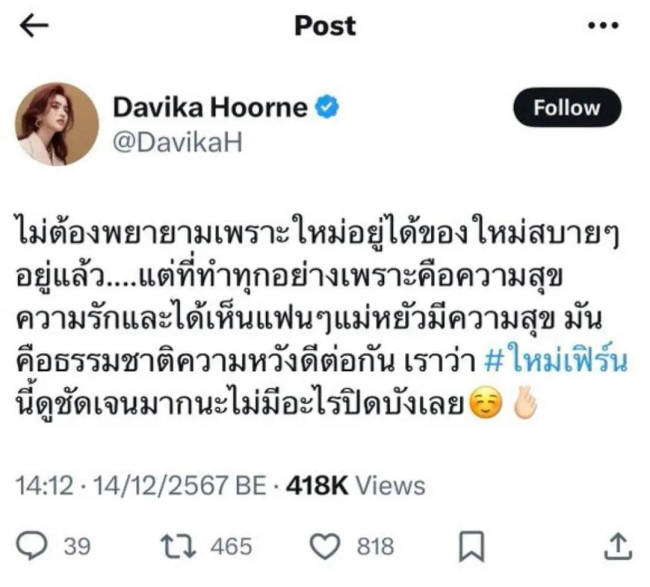Viewport: 650px width, 587px height.
Task: Click the 818 likes count
Action: (x=375, y=546)
